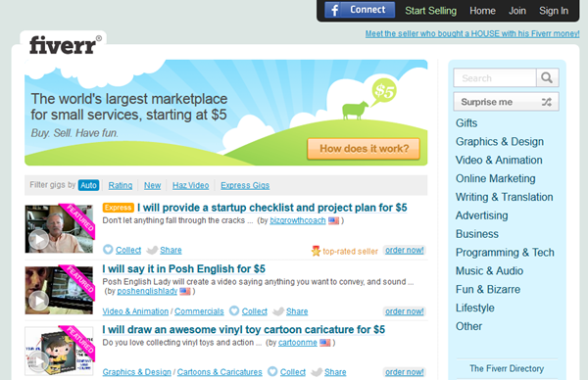Open the Programming & Tech category
The width and height of the screenshot is (588, 380).
505,253
